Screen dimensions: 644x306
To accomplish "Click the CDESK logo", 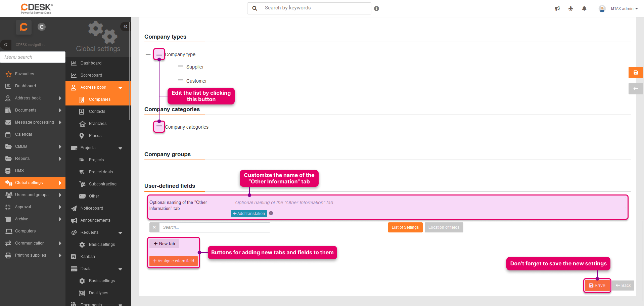I will tap(37, 8).
